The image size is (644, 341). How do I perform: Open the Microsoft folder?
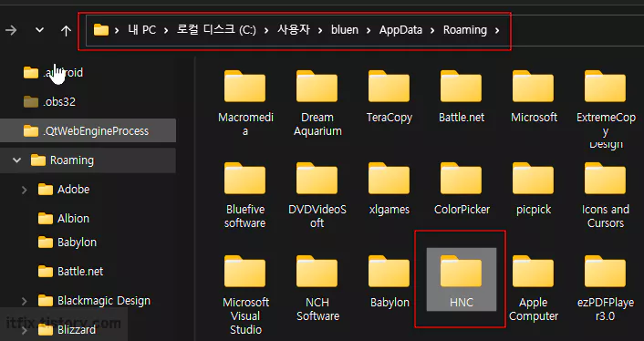click(534, 97)
